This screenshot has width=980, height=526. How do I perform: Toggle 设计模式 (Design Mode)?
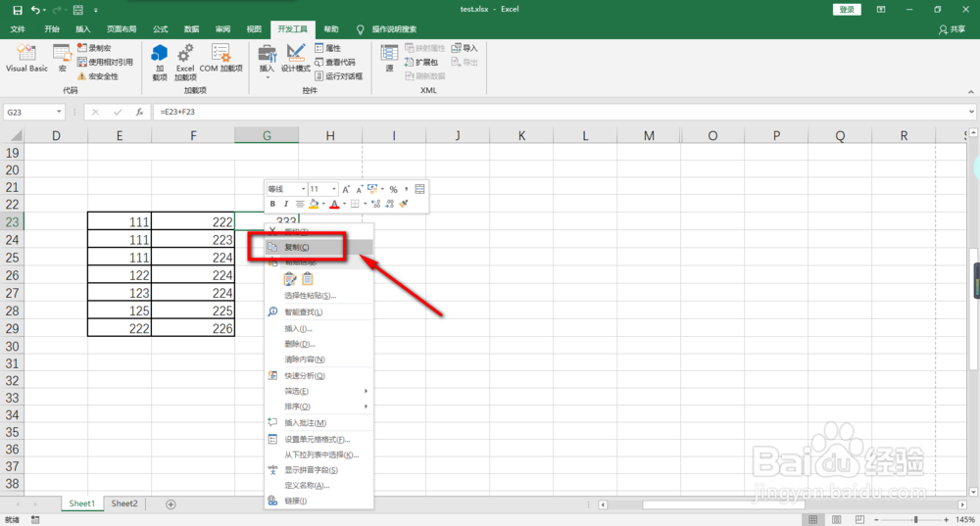coord(295,59)
